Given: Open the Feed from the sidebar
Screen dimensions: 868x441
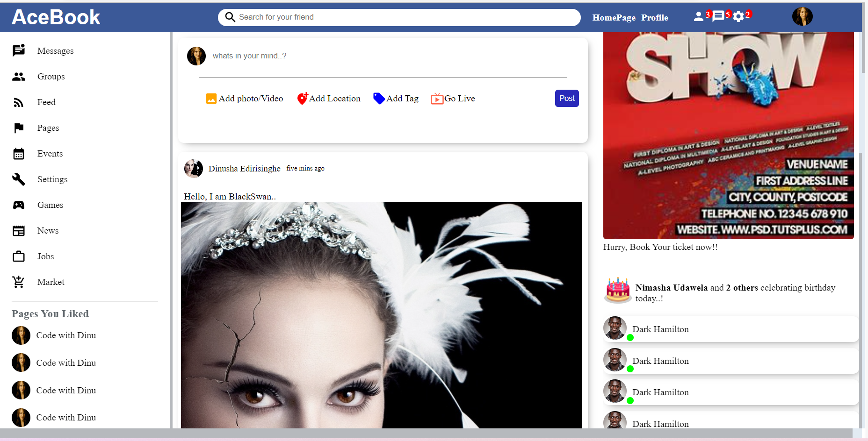Looking at the screenshot, I should tap(18, 102).
